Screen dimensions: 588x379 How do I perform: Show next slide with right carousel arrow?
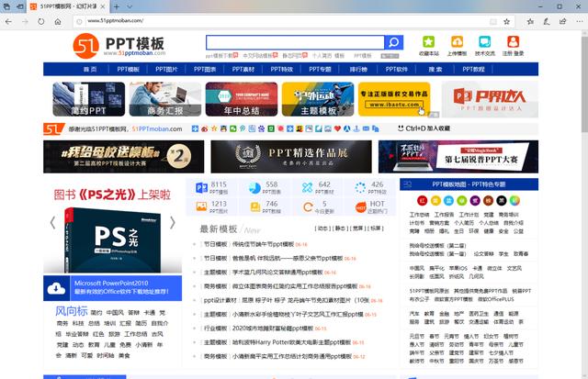[173, 222]
